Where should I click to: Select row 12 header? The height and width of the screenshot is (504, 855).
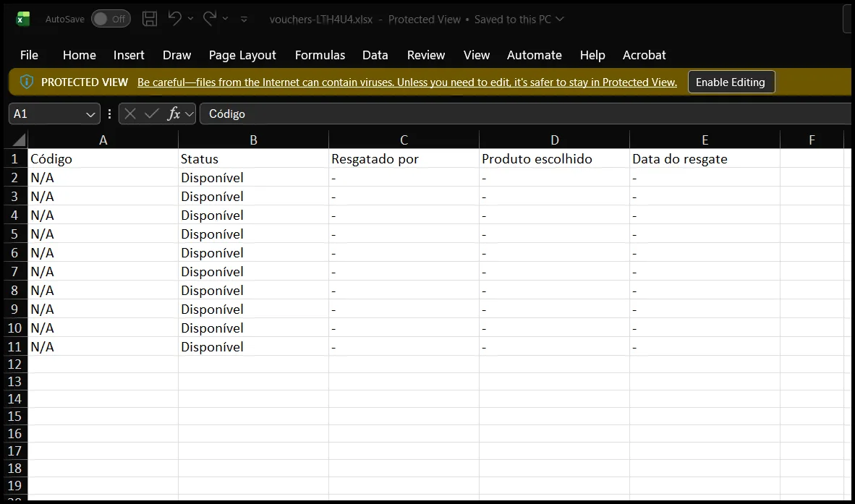(x=14, y=364)
